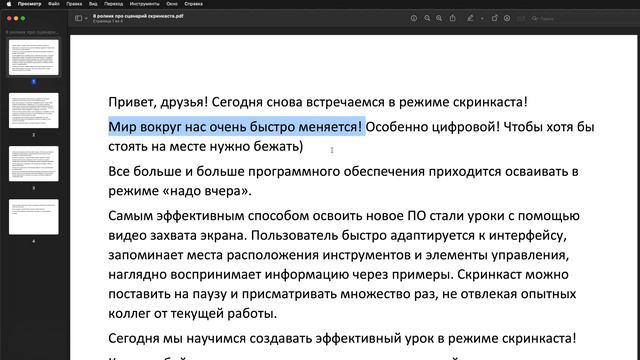Open the Окно menu
Screen dimensions: 640x360
point(172,4)
